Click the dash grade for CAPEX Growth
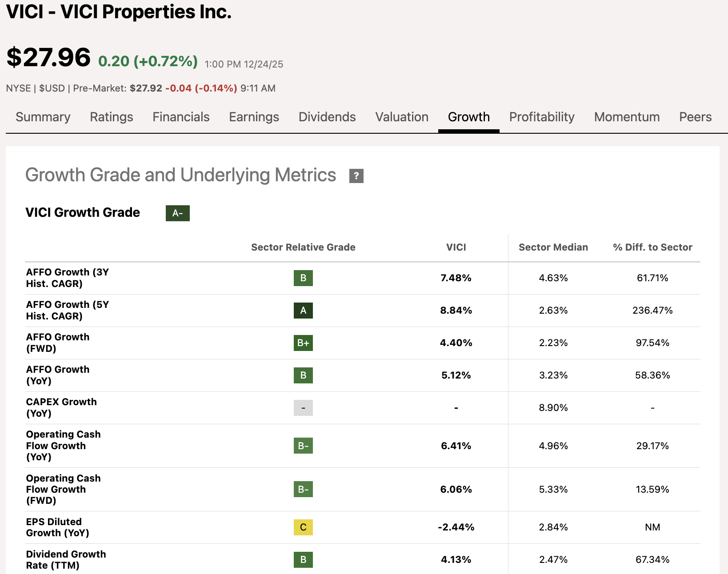This screenshot has height=574, width=728. [303, 408]
